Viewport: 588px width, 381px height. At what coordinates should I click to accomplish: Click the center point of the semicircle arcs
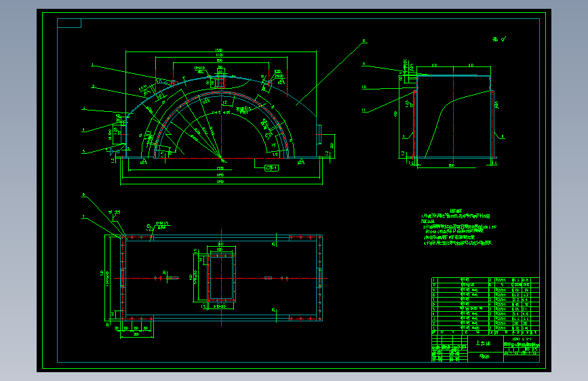point(221,158)
